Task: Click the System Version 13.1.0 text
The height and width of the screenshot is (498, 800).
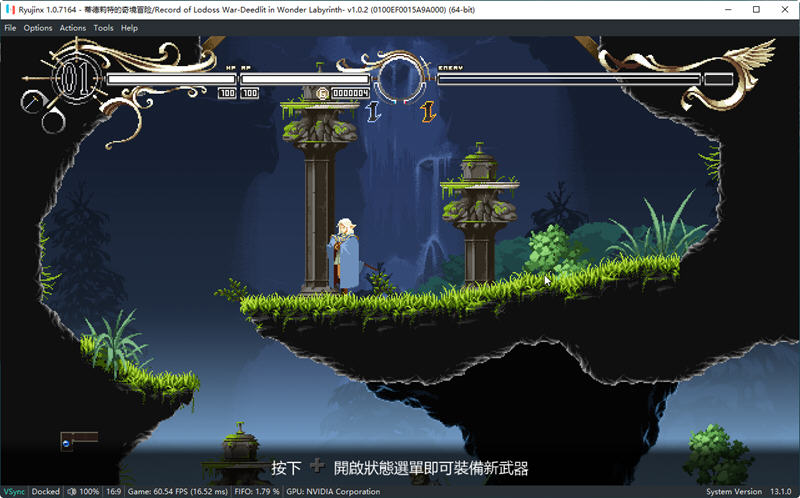Action: [x=748, y=491]
